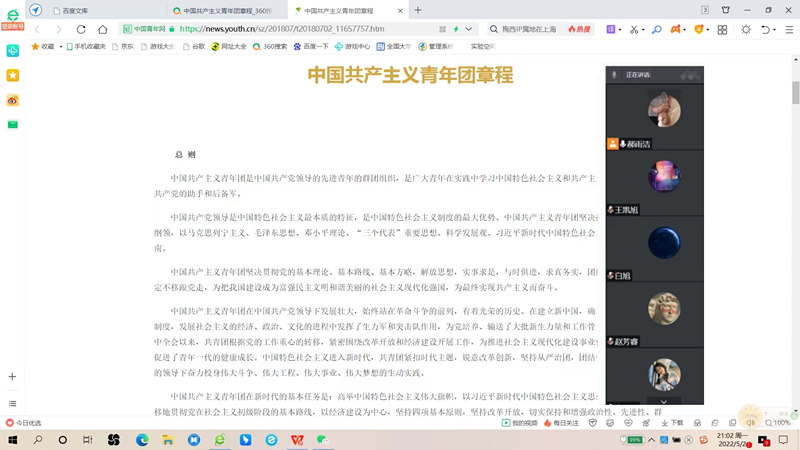
Task: Click the 收藏 favorites star bookmark
Action: click(x=43, y=46)
